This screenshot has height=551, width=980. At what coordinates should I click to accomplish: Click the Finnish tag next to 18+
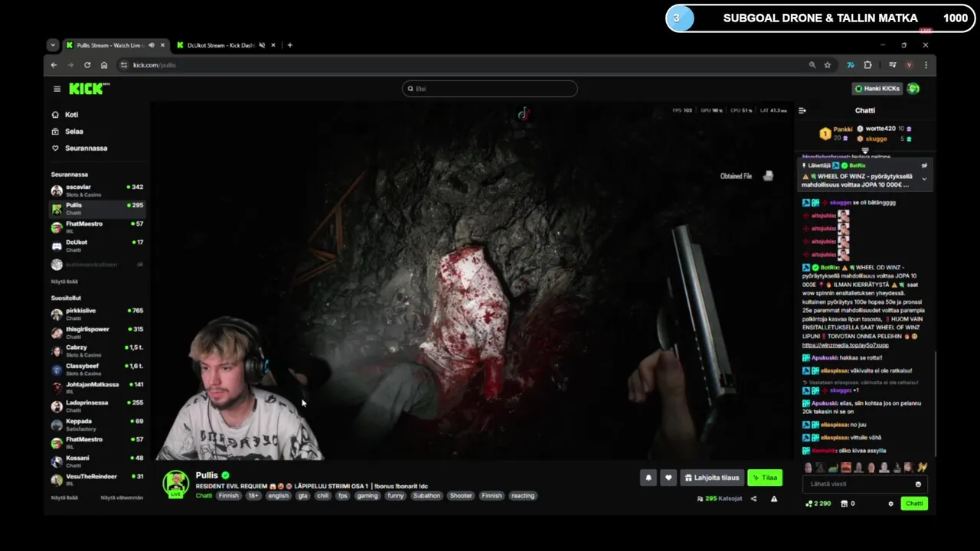tap(229, 496)
